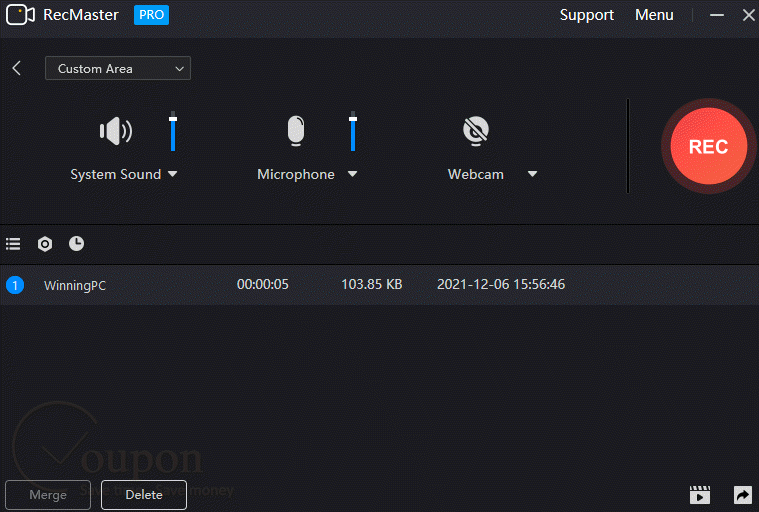This screenshot has height=512, width=759.
Task: Click the share arrow icon
Action: click(x=743, y=495)
